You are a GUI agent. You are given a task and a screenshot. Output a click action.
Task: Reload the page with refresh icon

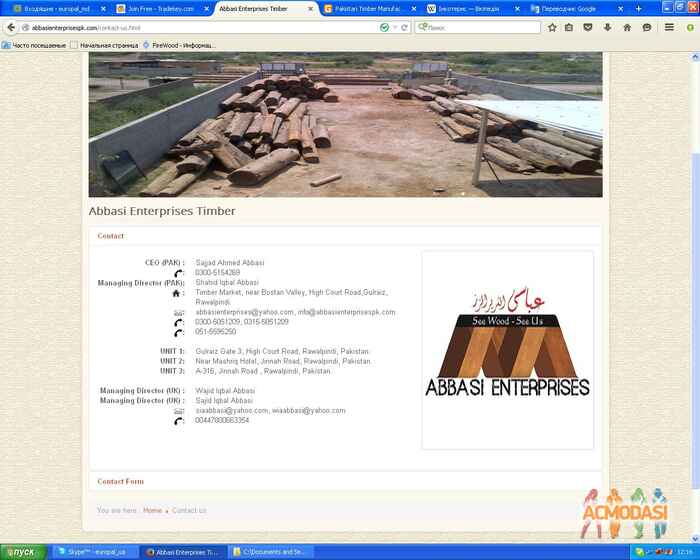404,27
